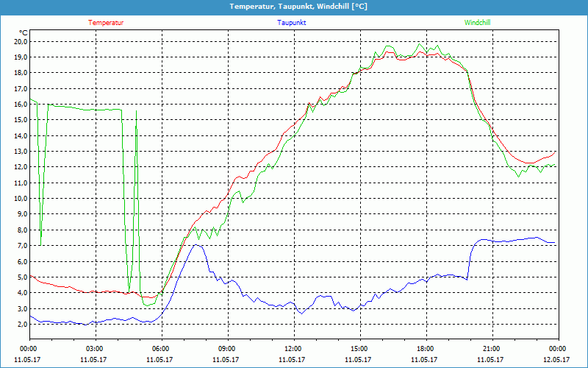Viewport: 588px width, 368px height.
Task: Select the green Windchill legend label
Action: pos(477,23)
